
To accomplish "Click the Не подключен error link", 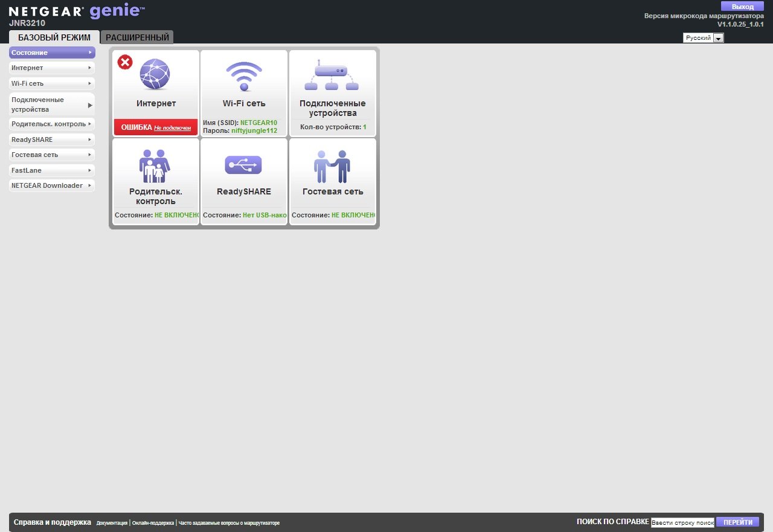I will coord(172,128).
